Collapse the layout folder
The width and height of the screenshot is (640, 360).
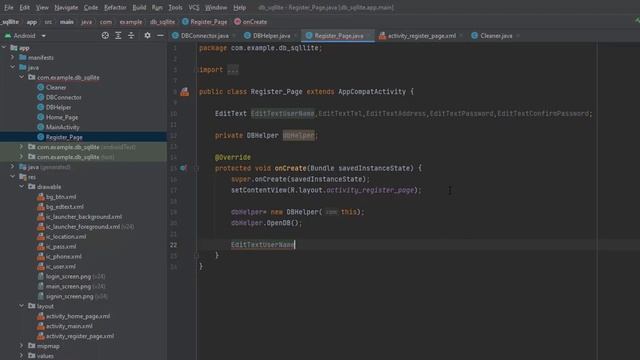click(x=22, y=305)
